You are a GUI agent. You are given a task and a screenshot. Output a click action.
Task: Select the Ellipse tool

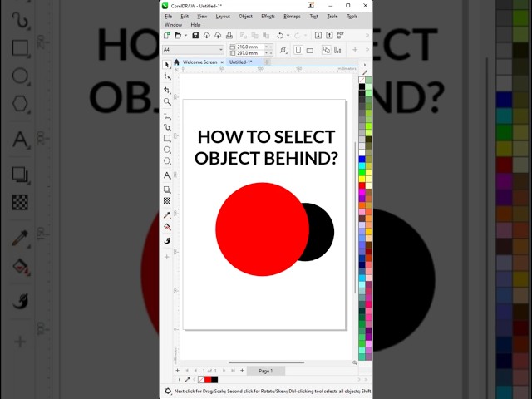click(167, 150)
